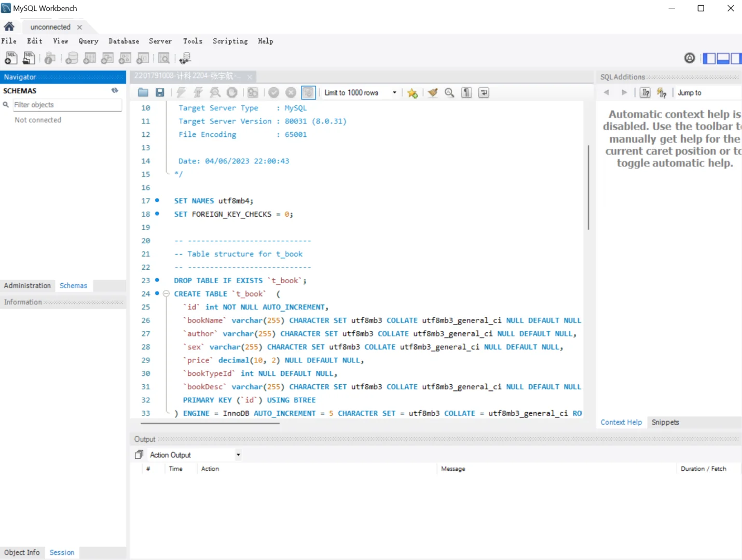Screen dimensions: 742x560
Task: Search table data with toolbar icon
Action: coord(164,58)
